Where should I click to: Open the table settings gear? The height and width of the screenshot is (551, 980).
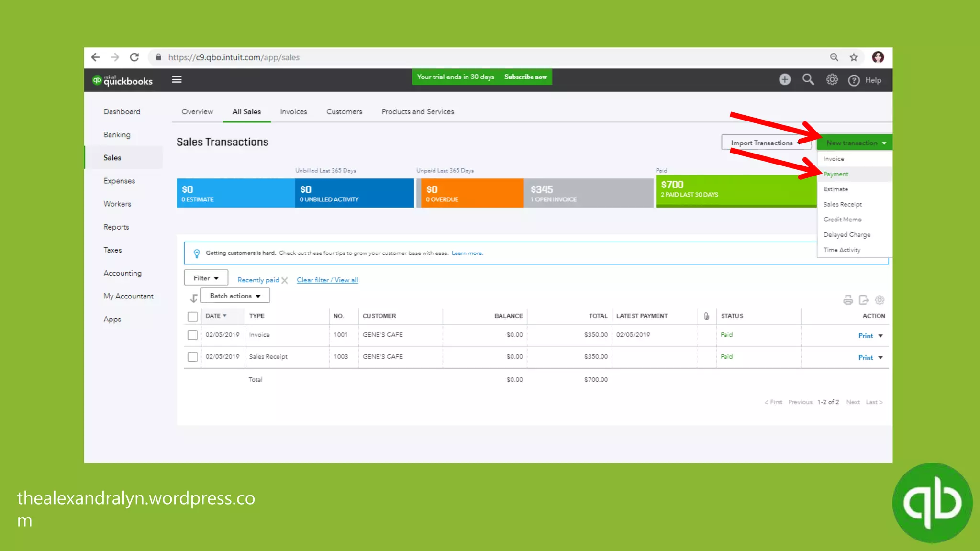[x=880, y=300]
